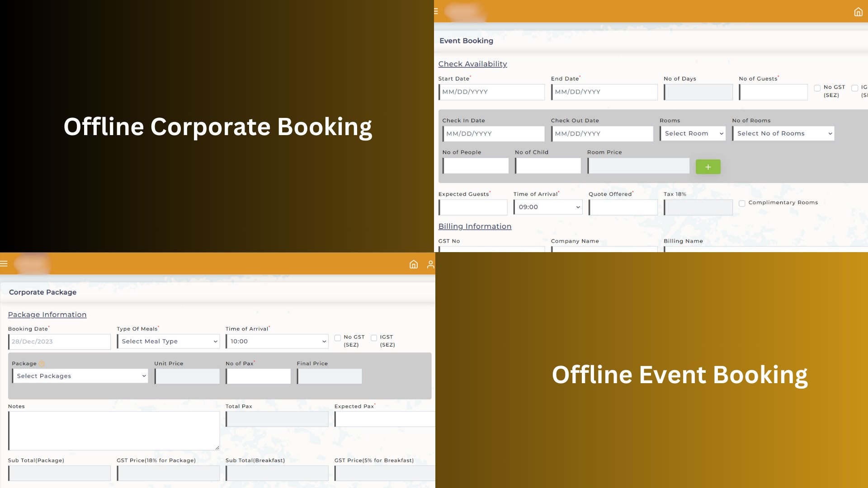This screenshot has width=868, height=488.
Task: Open the Select Meal Type dropdown
Action: click(x=168, y=342)
